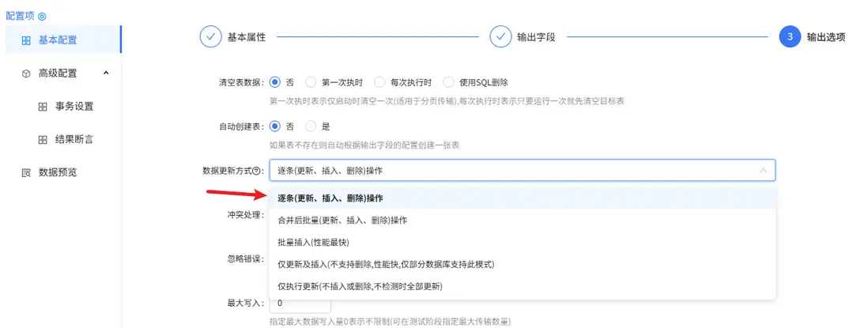The width and height of the screenshot is (868, 328).
Task: Click the 自动创建表 field label
Action: (241, 126)
